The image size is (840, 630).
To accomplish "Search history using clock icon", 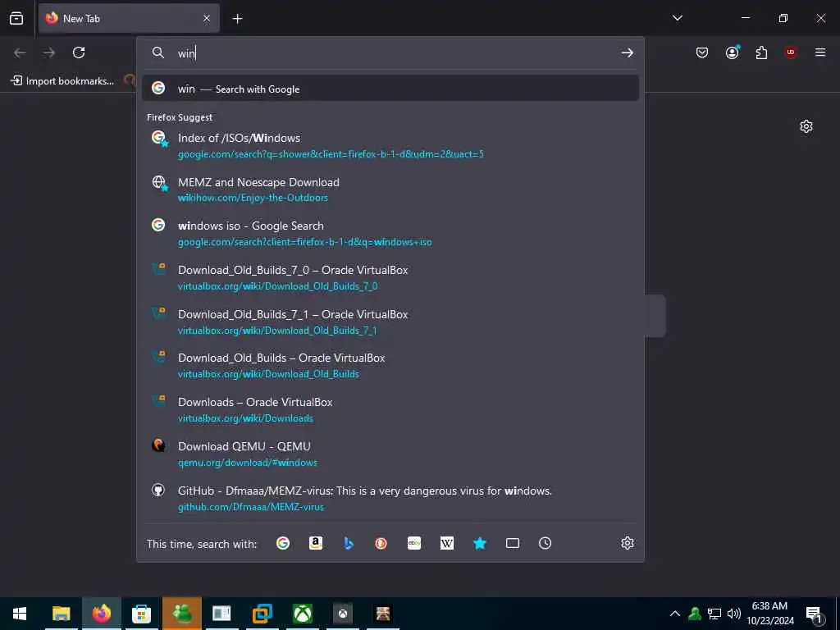I will click(545, 543).
